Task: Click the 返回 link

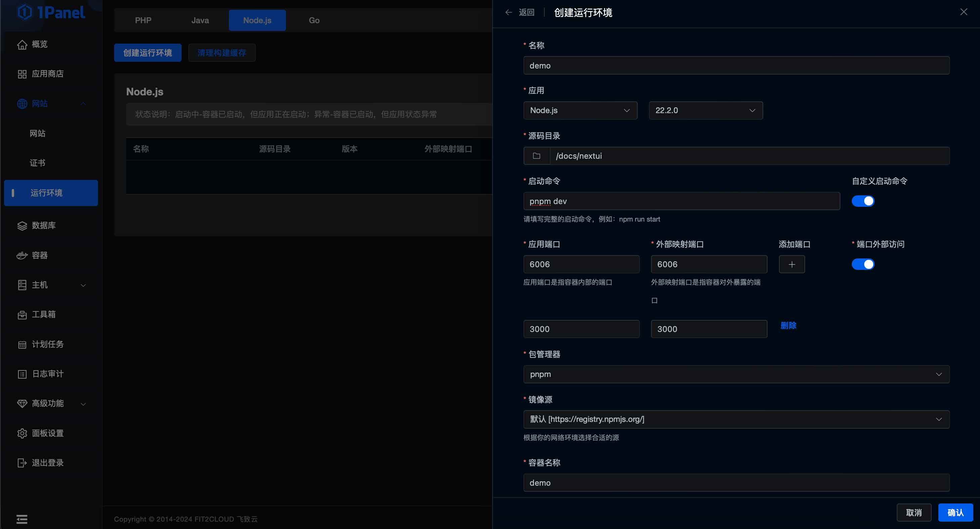Action: point(527,12)
